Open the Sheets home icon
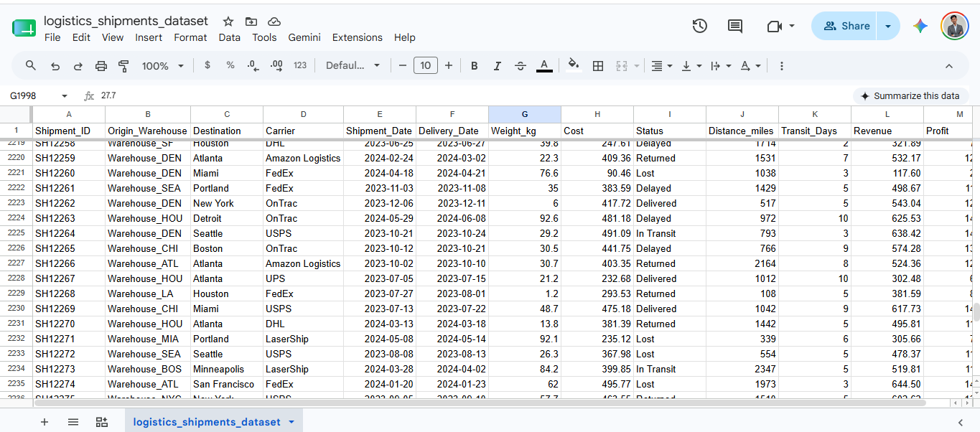Image resolution: width=980 pixels, height=432 pixels. pyautogui.click(x=24, y=28)
